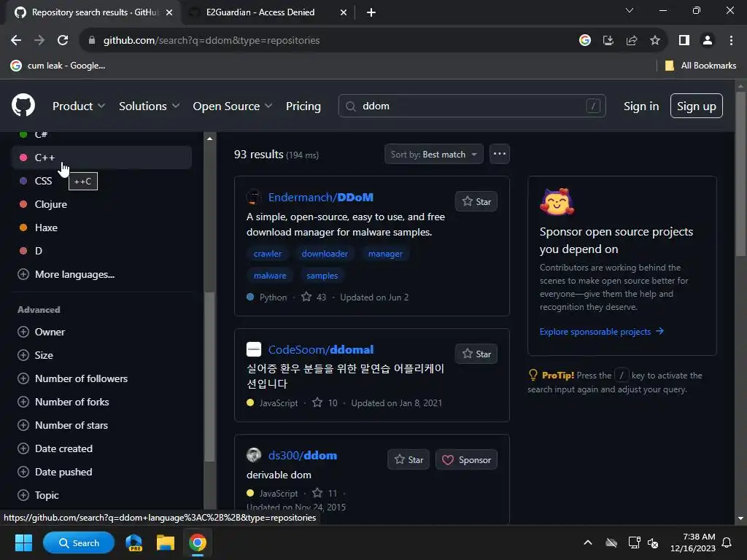Star the ds300/ddom repository
Screen dimensions: 747x560
click(x=409, y=459)
